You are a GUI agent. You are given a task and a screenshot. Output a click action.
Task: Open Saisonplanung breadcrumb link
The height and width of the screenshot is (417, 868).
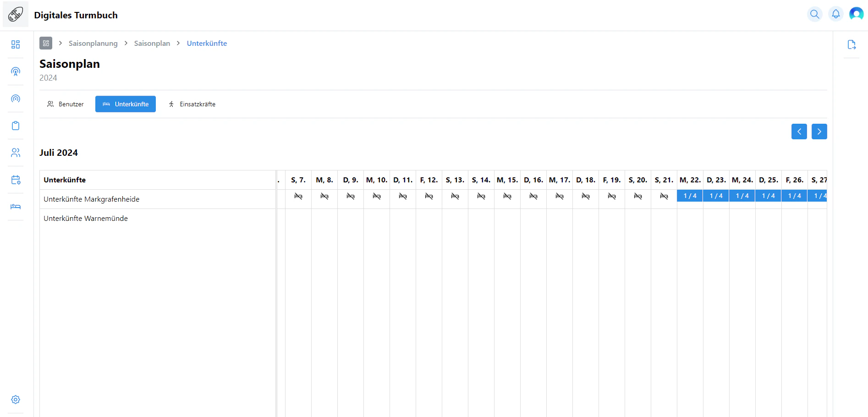[93, 43]
